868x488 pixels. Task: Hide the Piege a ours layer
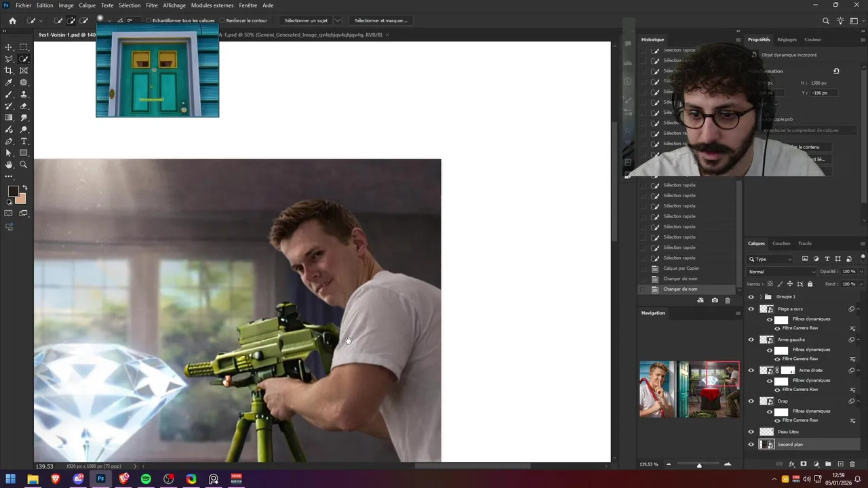(751, 309)
